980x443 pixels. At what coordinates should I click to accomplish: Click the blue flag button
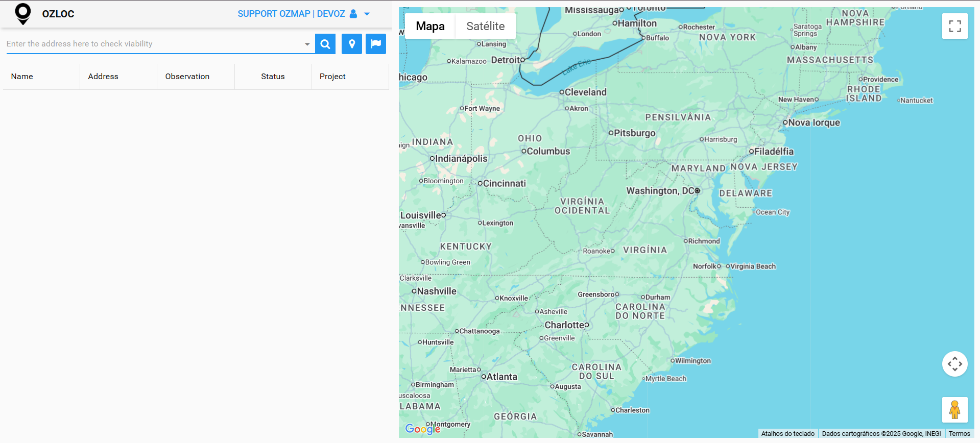tap(376, 44)
